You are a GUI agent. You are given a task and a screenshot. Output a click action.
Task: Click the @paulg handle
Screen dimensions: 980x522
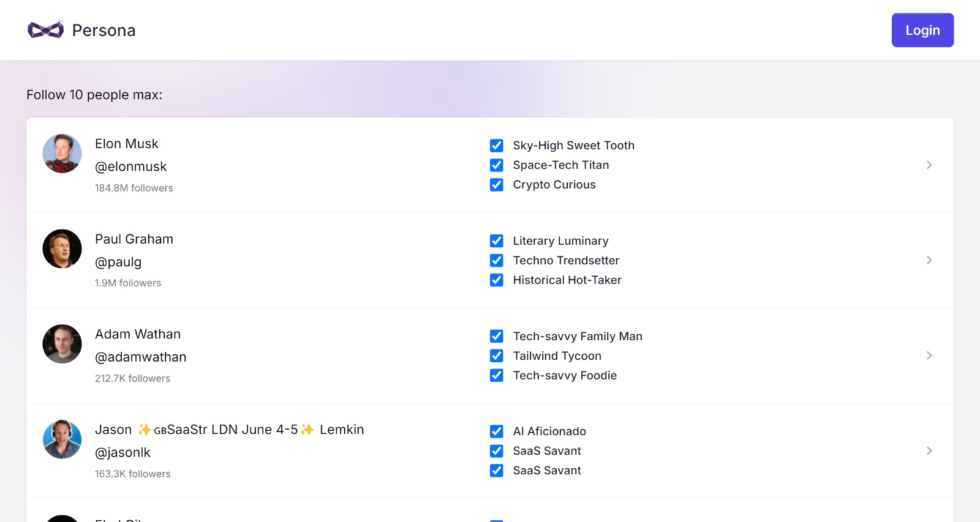point(118,262)
